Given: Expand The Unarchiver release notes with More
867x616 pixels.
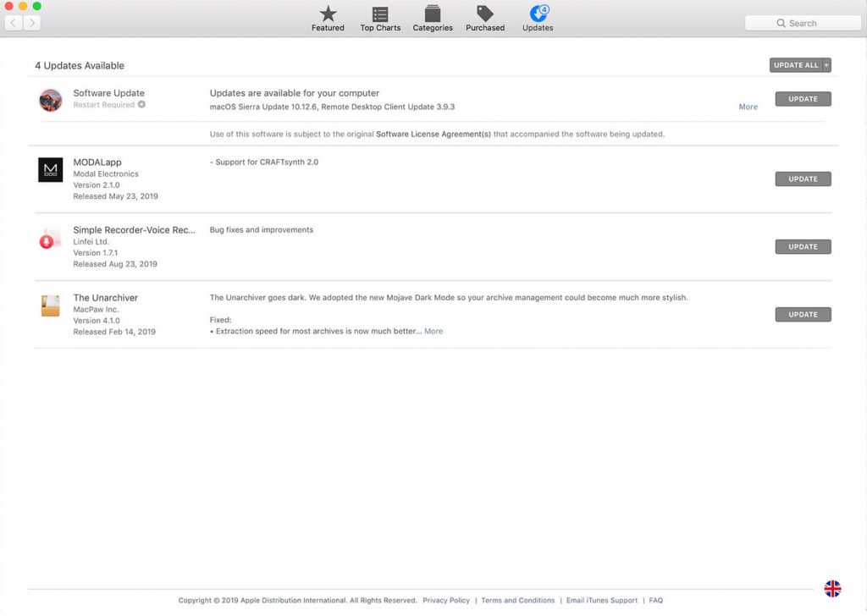Looking at the screenshot, I should click(x=433, y=332).
